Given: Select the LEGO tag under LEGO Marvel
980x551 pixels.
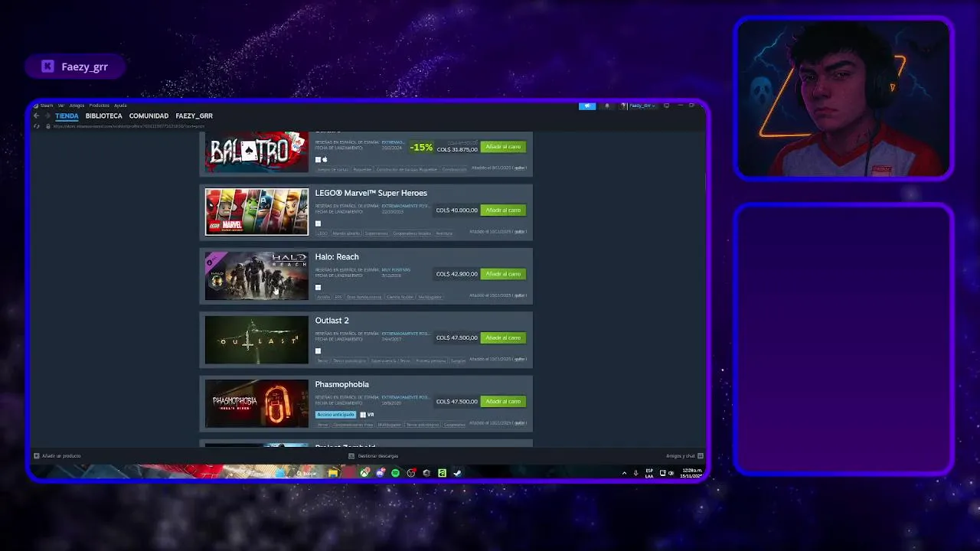Looking at the screenshot, I should pyautogui.click(x=322, y=233).
